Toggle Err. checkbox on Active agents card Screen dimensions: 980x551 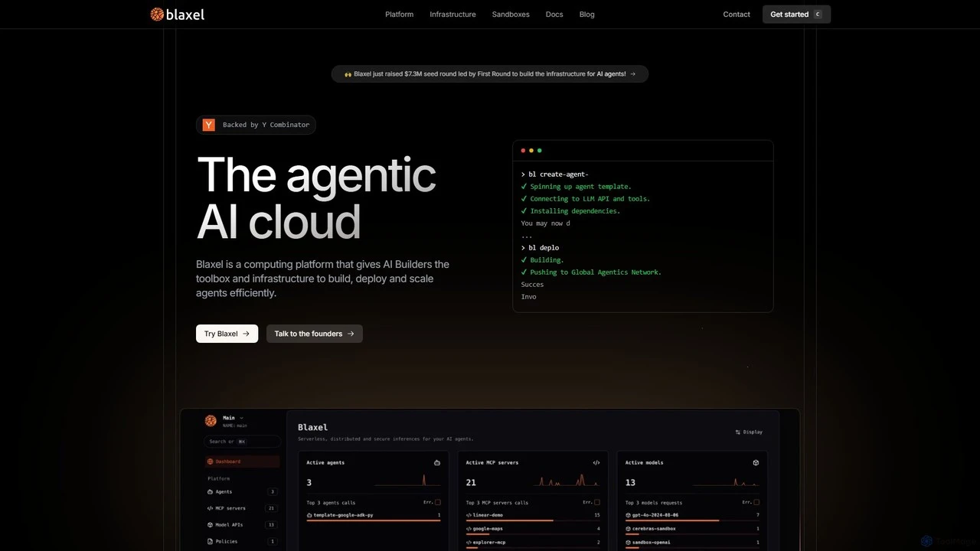pyautogui.click(x=438, y=503)
